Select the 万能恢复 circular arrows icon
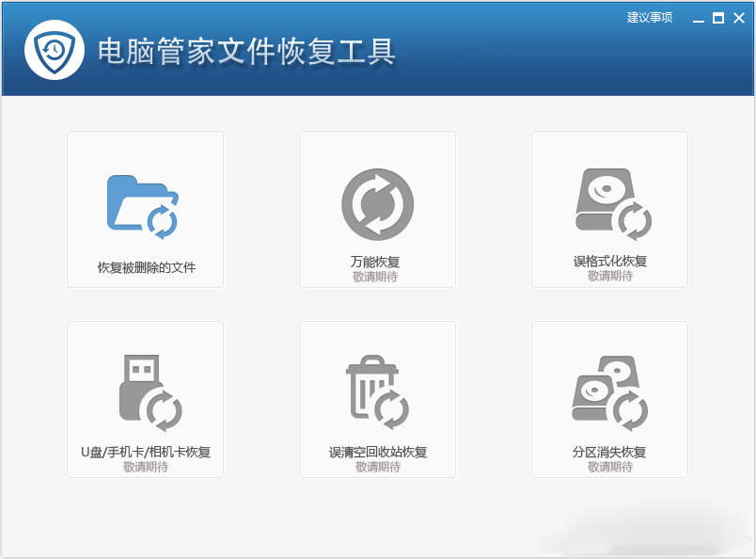Image resolution: width=756 pixels, height=559 pixels. 376,203
